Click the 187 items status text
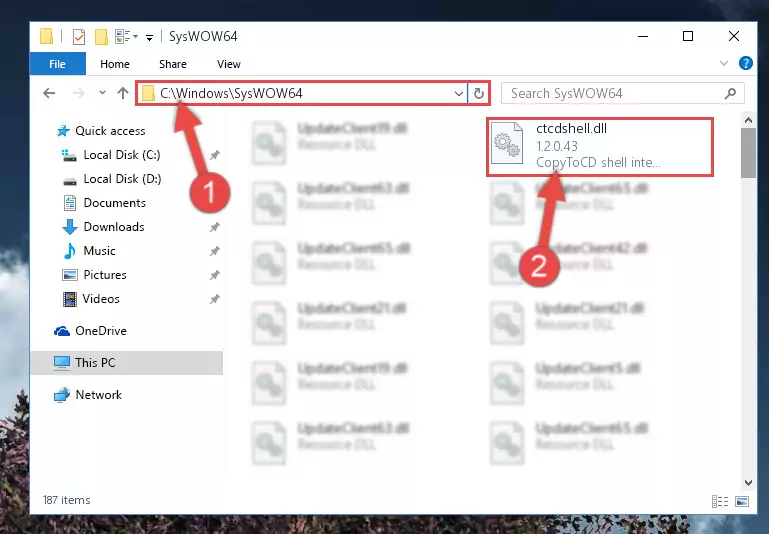769x534 pixels. tap(67, 500)
